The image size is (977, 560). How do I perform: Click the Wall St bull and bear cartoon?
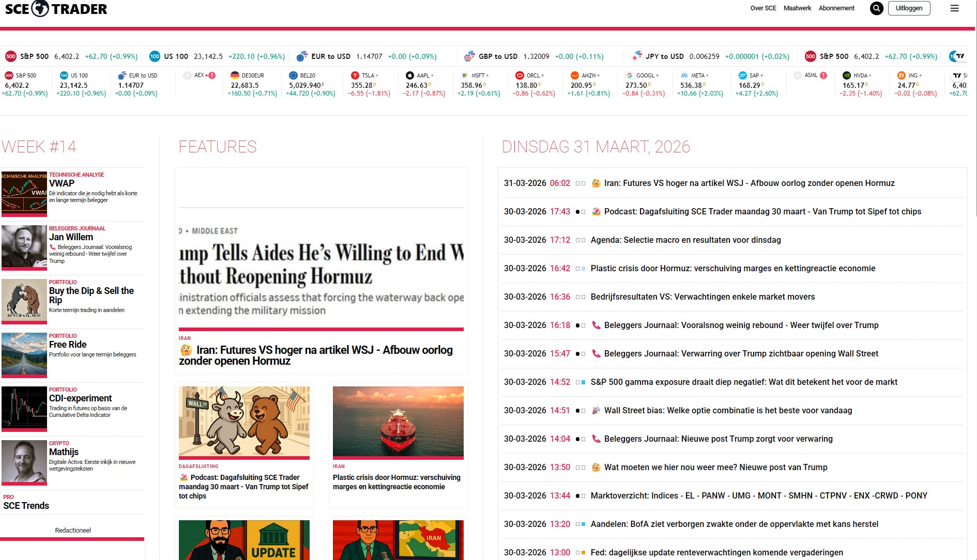click(244, 423)
